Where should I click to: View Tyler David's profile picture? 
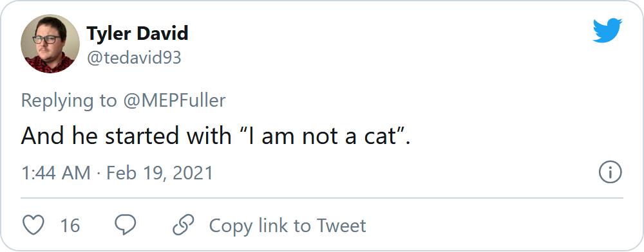[x=50, y=44]
